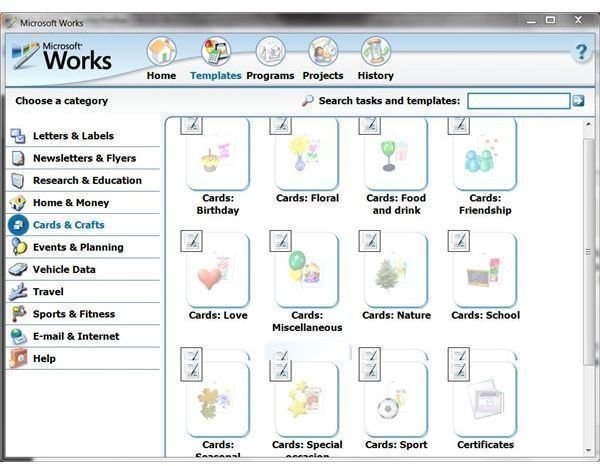The height and width of the screenshot is (466, 600).
Task: Open the Cards: Sport template
Action: click(x=396, y=399)
